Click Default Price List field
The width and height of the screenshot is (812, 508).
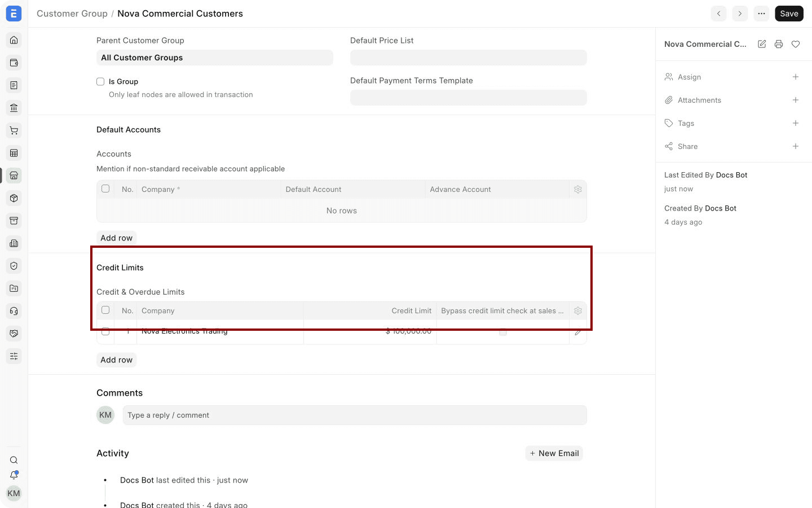(x=469, y=58)
